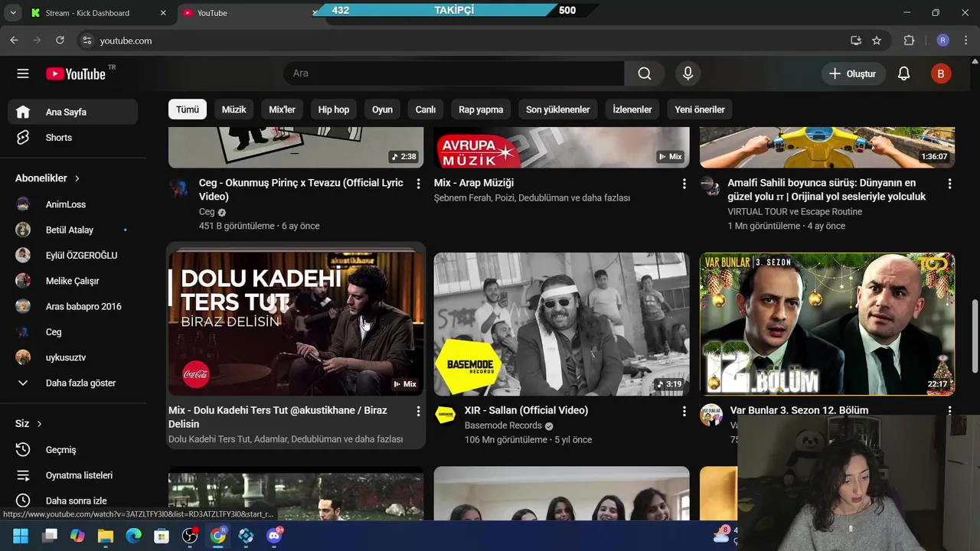The width and height of the screenshot is (980, 551).
Task: Open Basemode Records channel avatar
Action: tap(445, 415)
